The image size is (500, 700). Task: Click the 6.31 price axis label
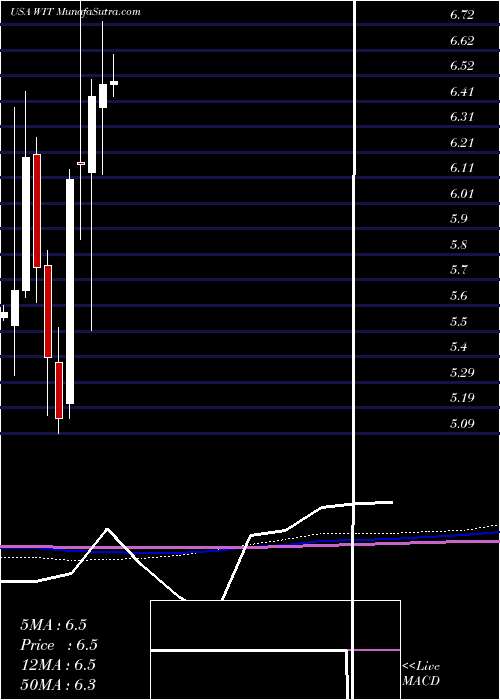tap(462, 117)
